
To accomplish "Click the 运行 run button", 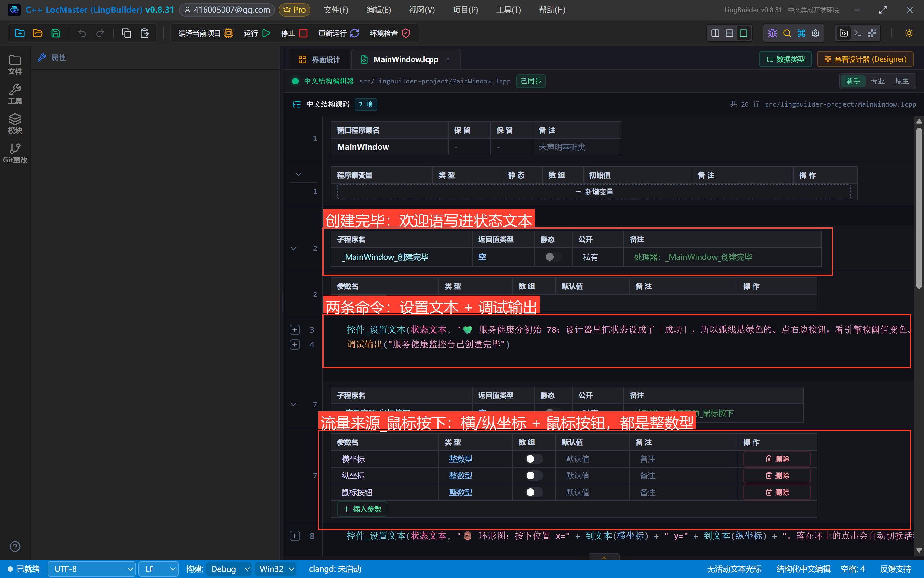I will coord(257,33).
